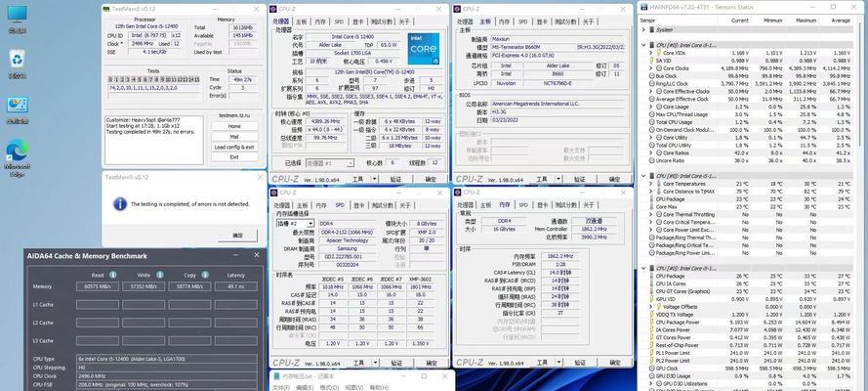Click the clock icon beside Bus Clock
This screenshot has height=391, width=868.
click(651, 76)
